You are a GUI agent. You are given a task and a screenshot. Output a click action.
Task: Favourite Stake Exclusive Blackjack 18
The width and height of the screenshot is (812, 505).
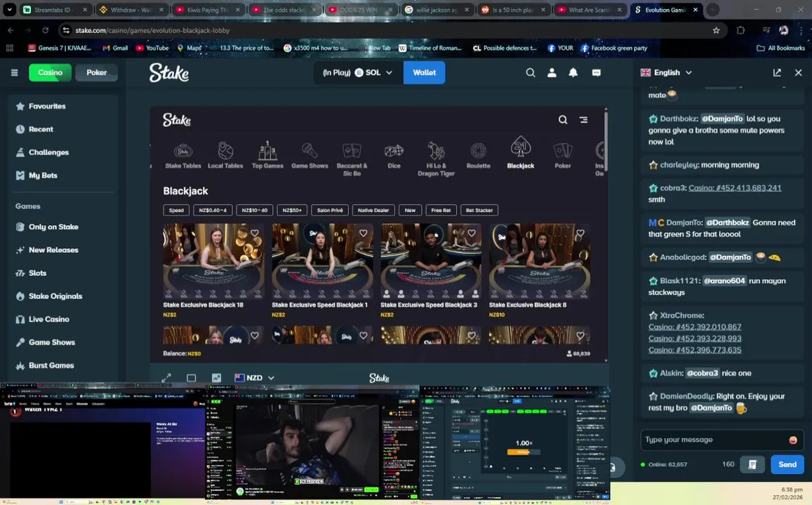[255, 234]
